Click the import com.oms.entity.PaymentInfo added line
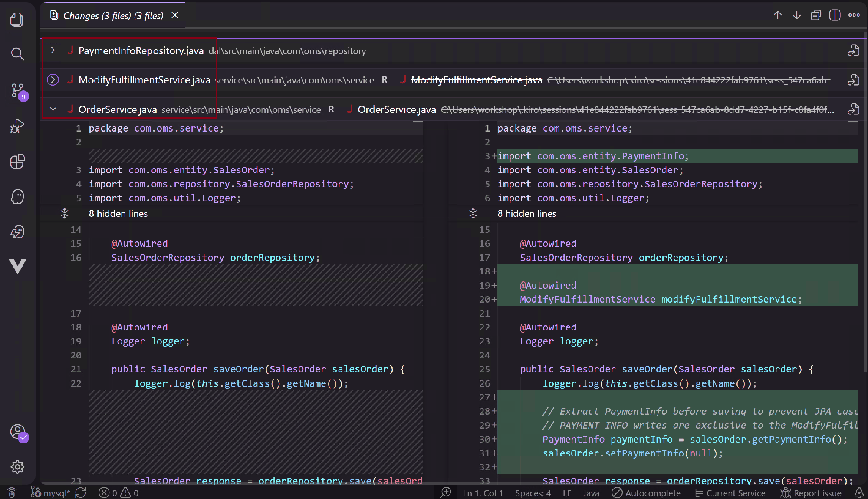This screenshot has height=499, width=868. click(677, 156)
